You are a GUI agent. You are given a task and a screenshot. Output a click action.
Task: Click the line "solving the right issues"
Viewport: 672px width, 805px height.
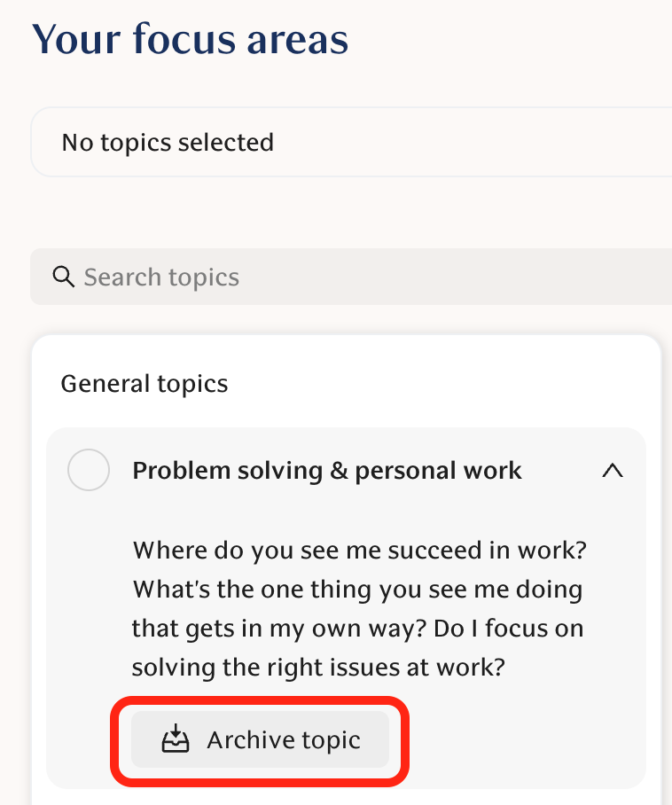[319, 667]
